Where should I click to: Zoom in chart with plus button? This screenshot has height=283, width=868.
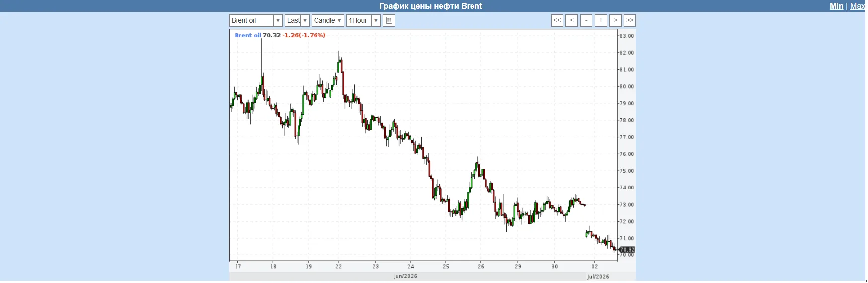click(601, 20)
